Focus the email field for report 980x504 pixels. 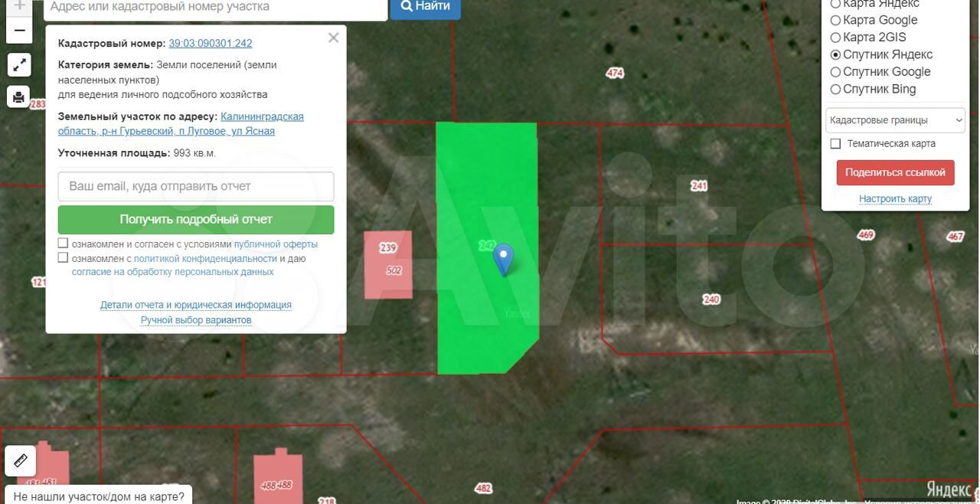pos(196,186)
